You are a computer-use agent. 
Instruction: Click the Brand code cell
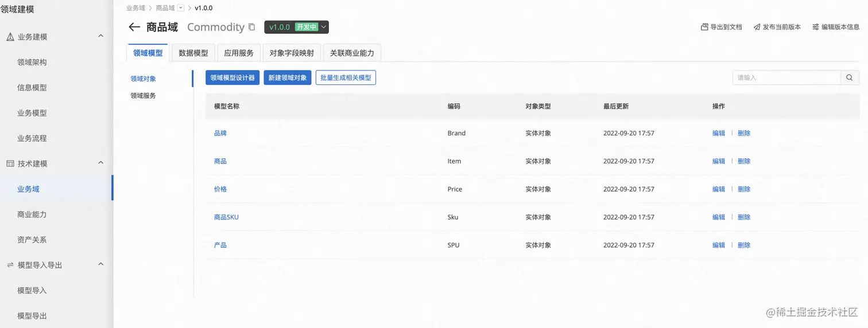pyautogui.click(x=456, y=133)
